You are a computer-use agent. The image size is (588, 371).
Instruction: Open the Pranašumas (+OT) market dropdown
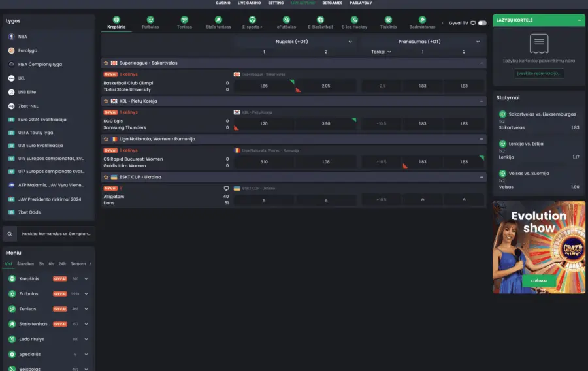[x=482, y=42]
